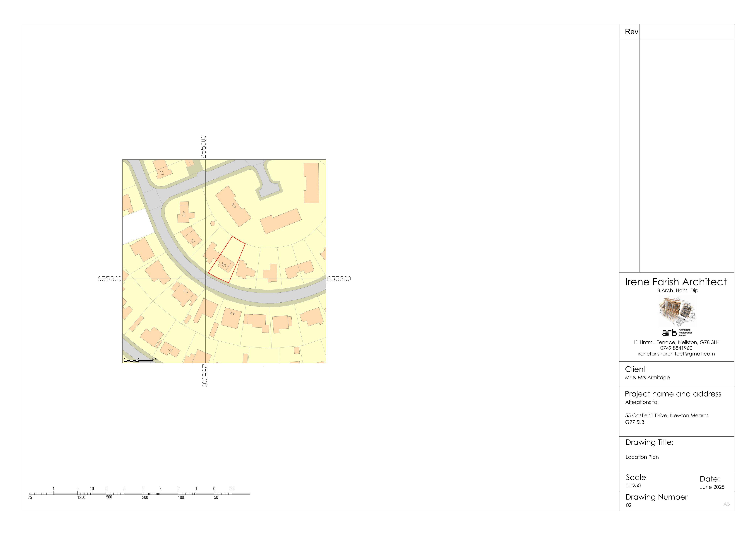The width and height of the screenshot is (756, 535).
Task: Click house number 55 on the map
Action: point(224,265)
